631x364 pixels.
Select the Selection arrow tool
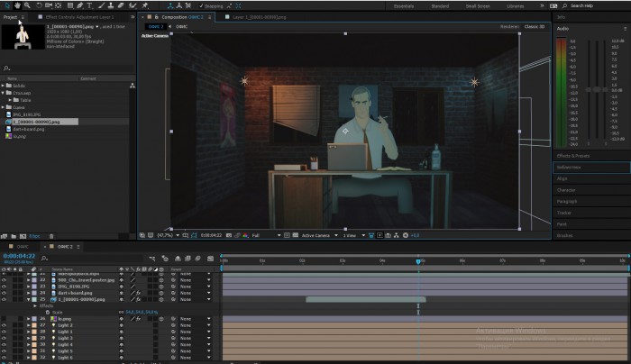[7, 5]
